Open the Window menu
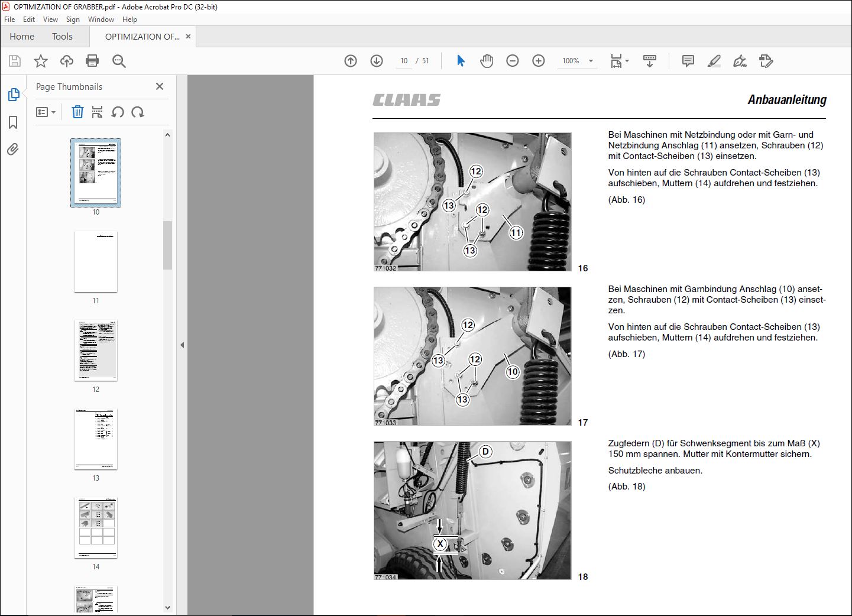The image size is (852, 616). [x=101, y=20]
